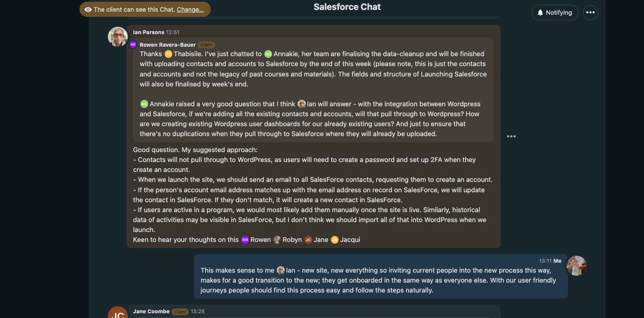The height and width of the screenshot is (318, 644).
Task: Click the purple RR avatar beside Rowen Ravera-Bauer
Action: pos(133,45)
